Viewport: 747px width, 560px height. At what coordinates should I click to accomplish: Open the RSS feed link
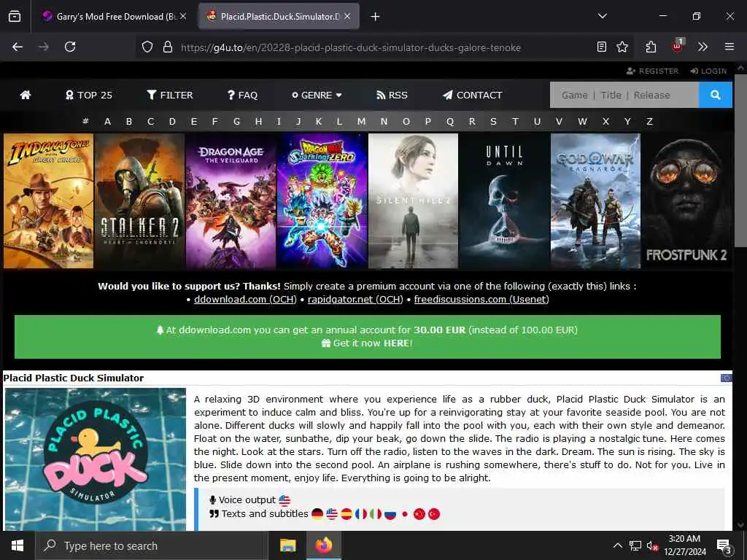[392, 95]
